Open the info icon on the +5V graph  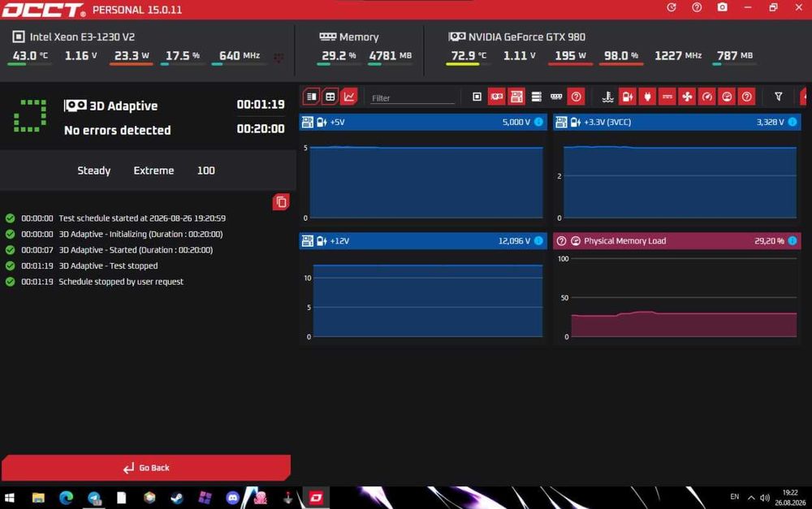(538, 123)
